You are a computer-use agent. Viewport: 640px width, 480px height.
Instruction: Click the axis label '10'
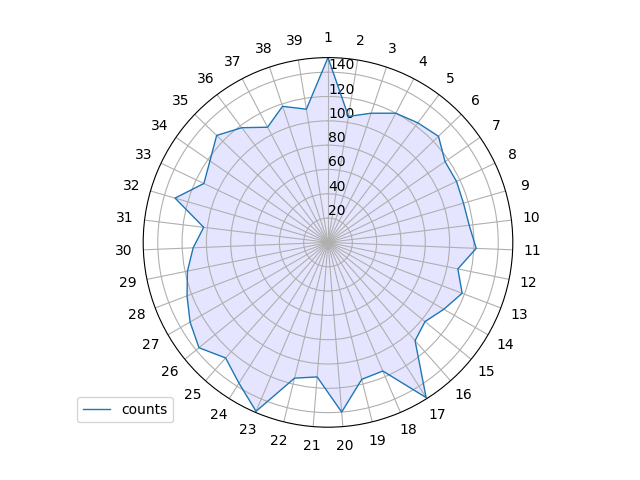(x=531, y=217)
